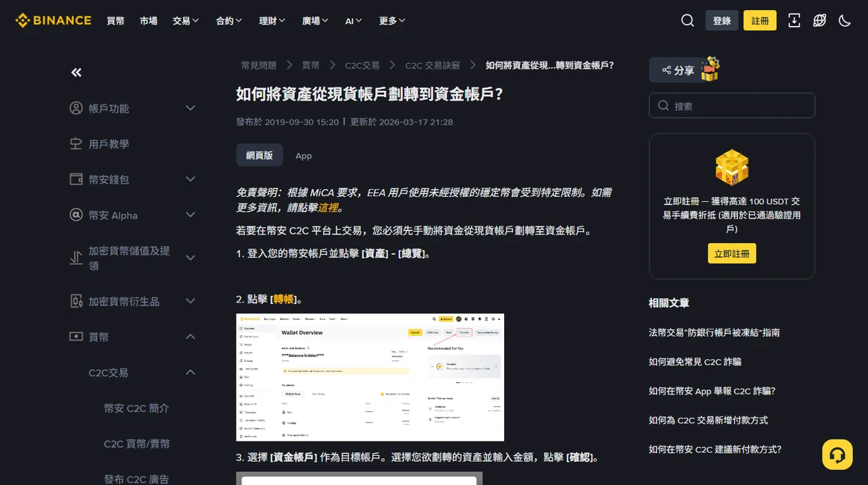Viewport: 868px width, 485px height.
Task: Open the support headset chat button
Action: pos(837,455)
